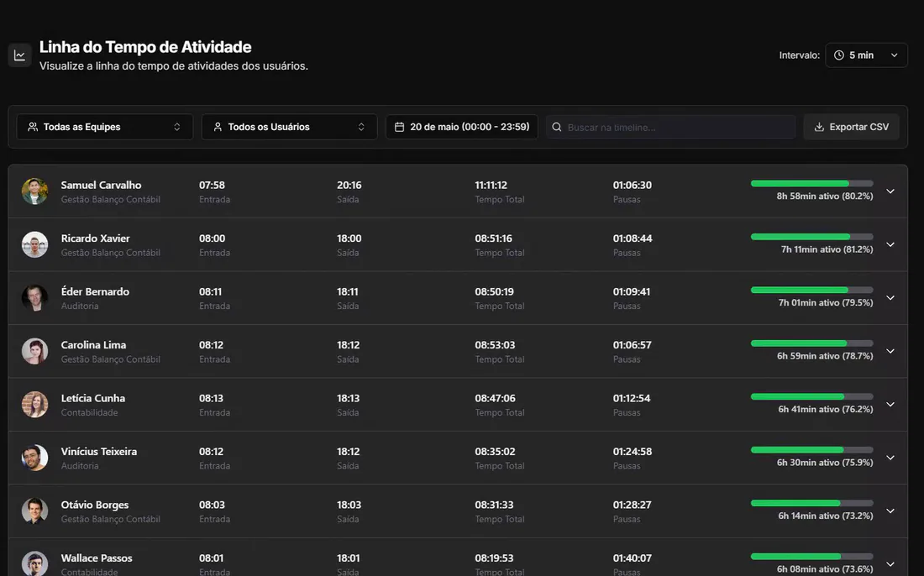Screen dimensions: 924x576
Task: Click the activity timeline chart icon
Action: pyautogui.click(x=19, y=55)
